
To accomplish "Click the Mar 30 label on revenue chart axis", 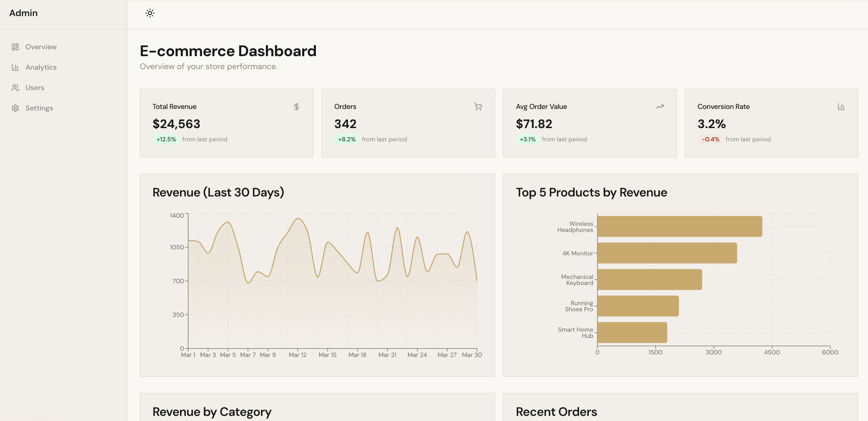I will [x=472, y=355].
